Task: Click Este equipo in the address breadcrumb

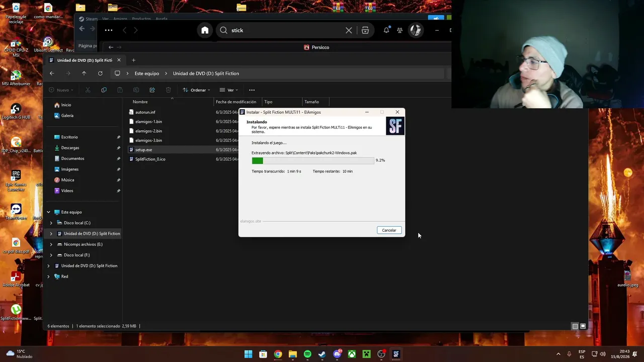Action: 147,73
